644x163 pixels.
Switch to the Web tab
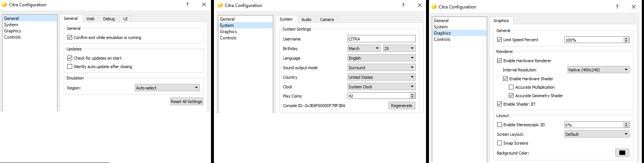91,19
